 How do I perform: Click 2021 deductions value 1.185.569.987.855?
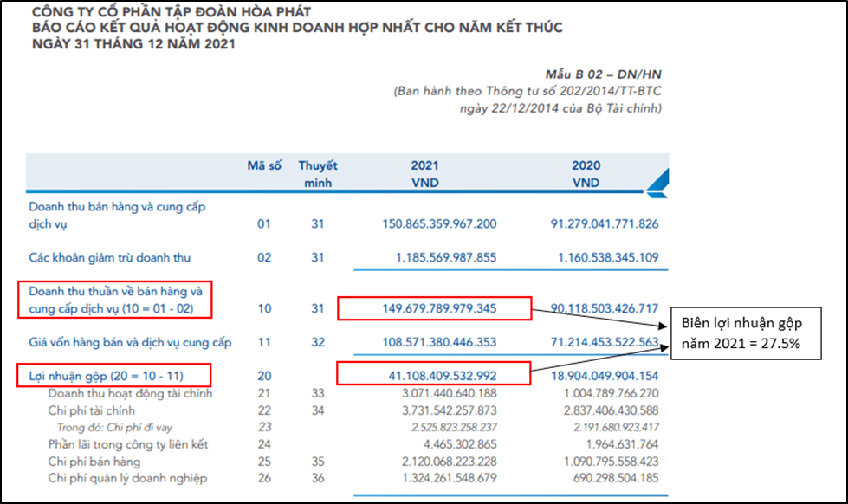point(446,257)
